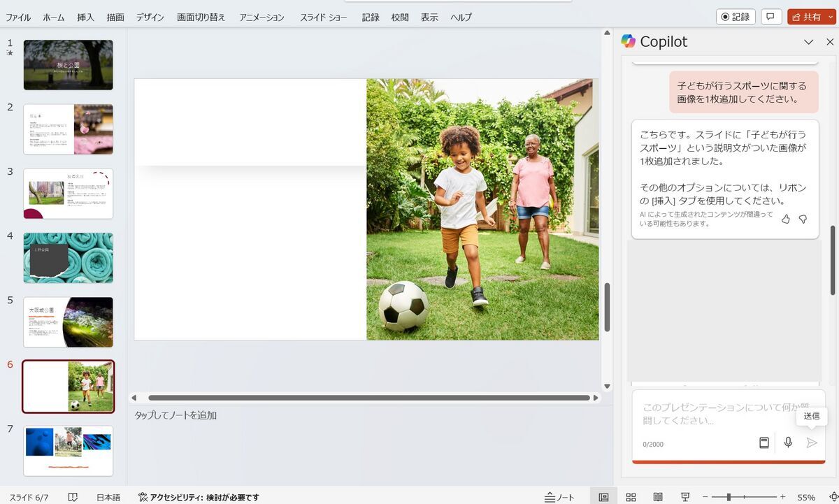
Task: Start slideshow from status bar icon
Action: click(685, 497)
